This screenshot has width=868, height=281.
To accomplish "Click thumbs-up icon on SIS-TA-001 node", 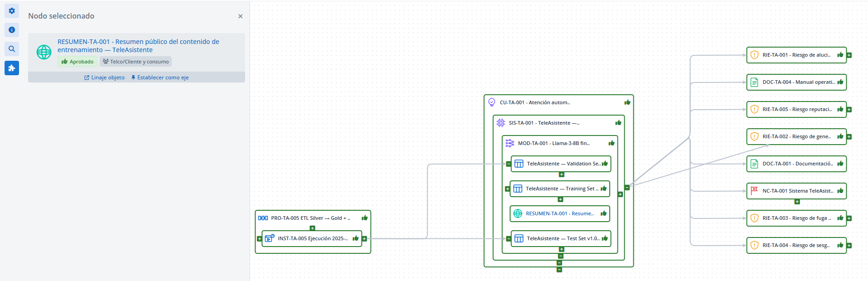I will 618,123.
